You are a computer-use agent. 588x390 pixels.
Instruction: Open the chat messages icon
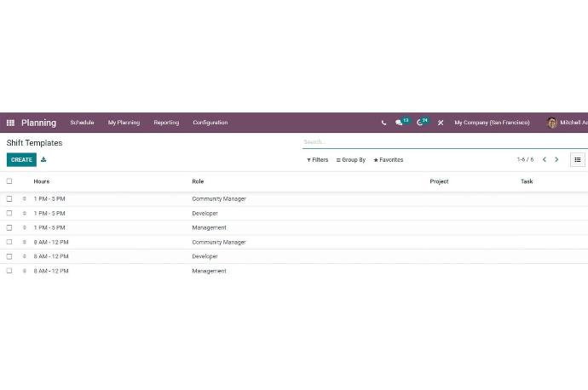[399, 123]
